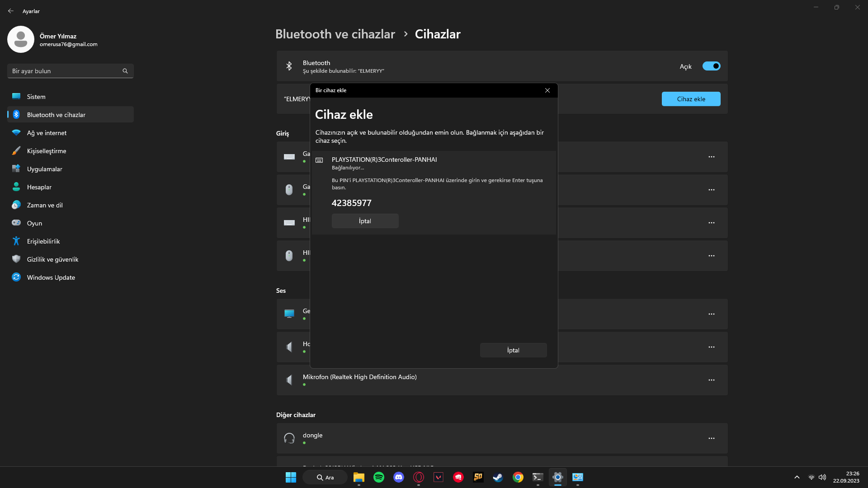Click the bottom İptal button in dialog
This screenshot has height=488, width=868.
pos(513,350)
